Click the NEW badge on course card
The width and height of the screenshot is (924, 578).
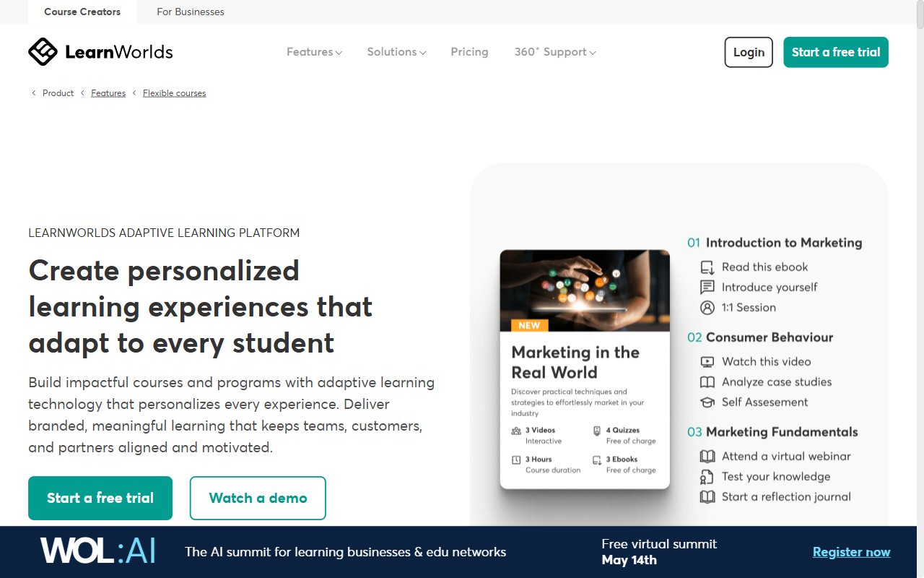[529, 325]
